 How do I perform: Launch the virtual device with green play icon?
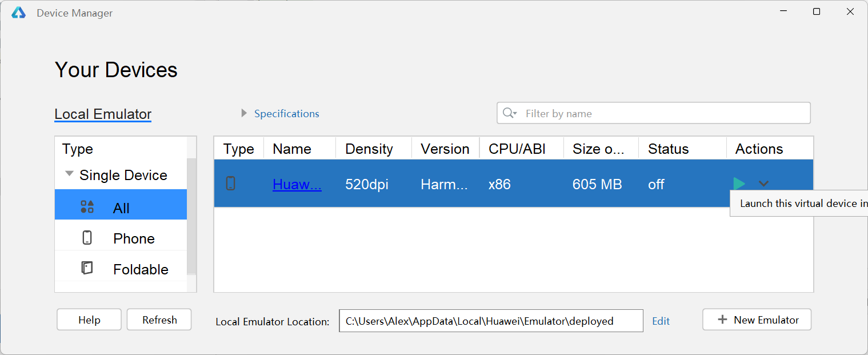coord(739,184)
